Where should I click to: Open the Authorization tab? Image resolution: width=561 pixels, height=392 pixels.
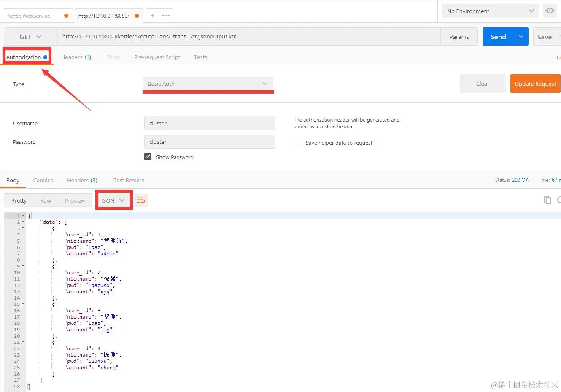(x=27, y=57)
